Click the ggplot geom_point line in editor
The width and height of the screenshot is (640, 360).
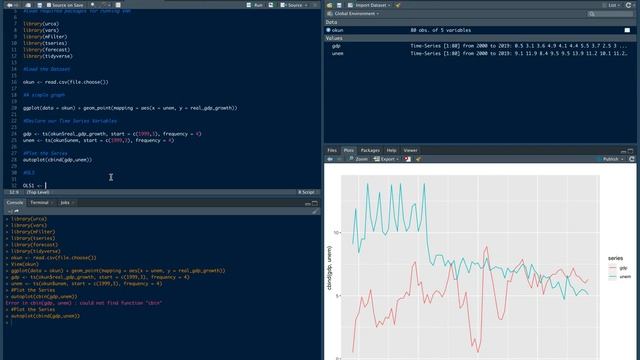[130, 108]
